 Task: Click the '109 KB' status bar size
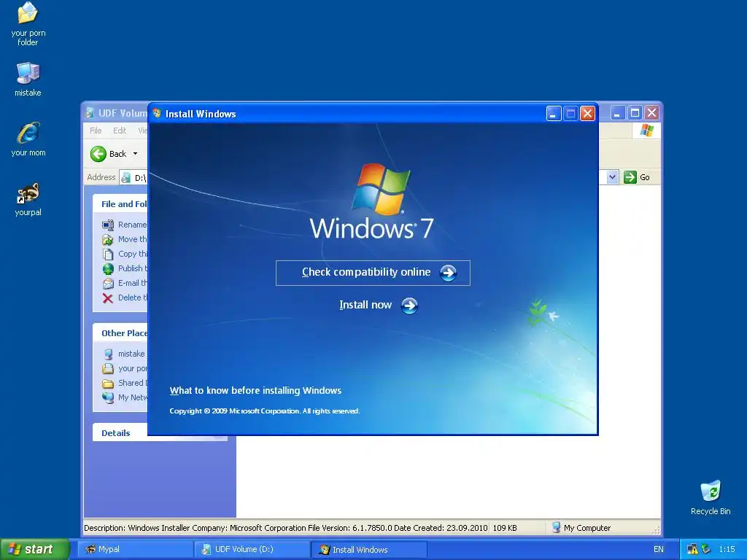[505, 528]
